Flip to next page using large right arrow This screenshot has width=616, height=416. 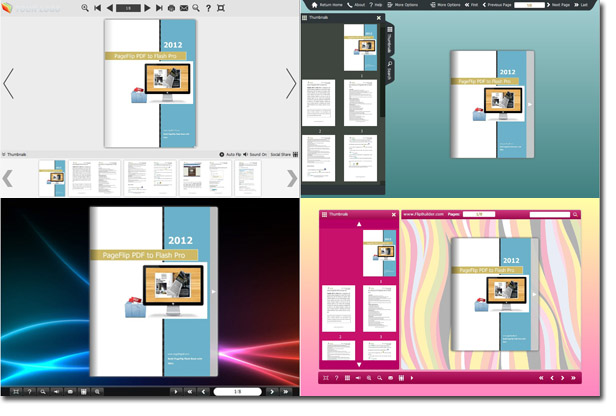(291, 83)
